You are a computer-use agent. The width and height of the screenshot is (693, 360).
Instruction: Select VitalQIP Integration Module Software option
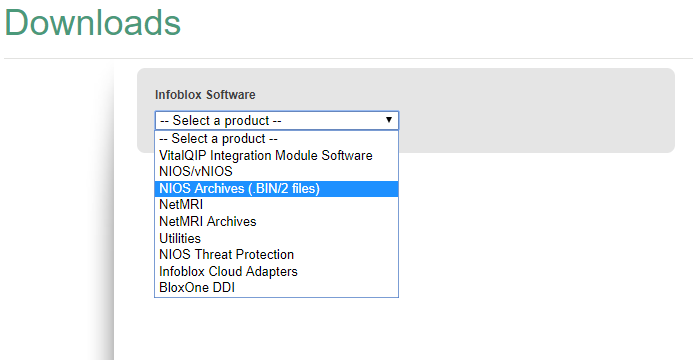(276, 155)
